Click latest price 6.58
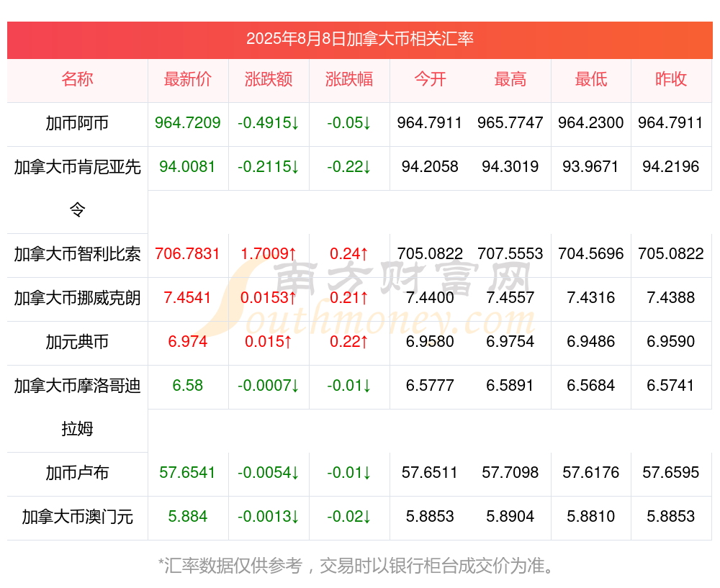 pos(188,386)
